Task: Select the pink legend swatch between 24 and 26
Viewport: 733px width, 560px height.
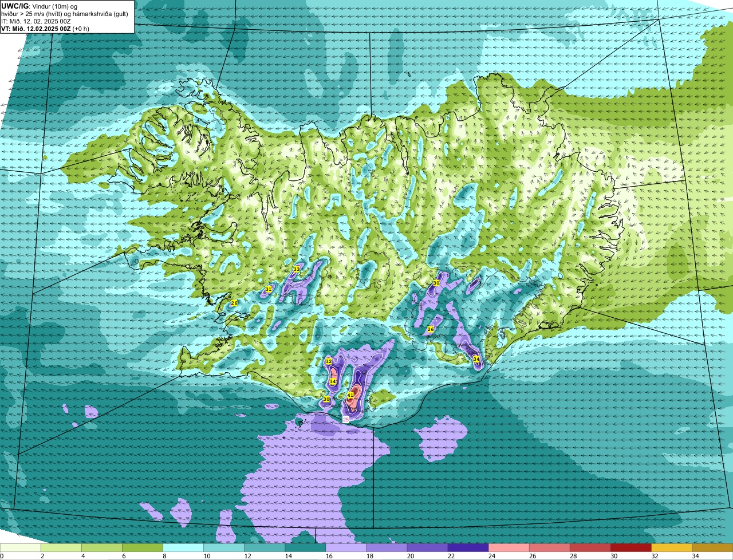Action: [509, 548]
